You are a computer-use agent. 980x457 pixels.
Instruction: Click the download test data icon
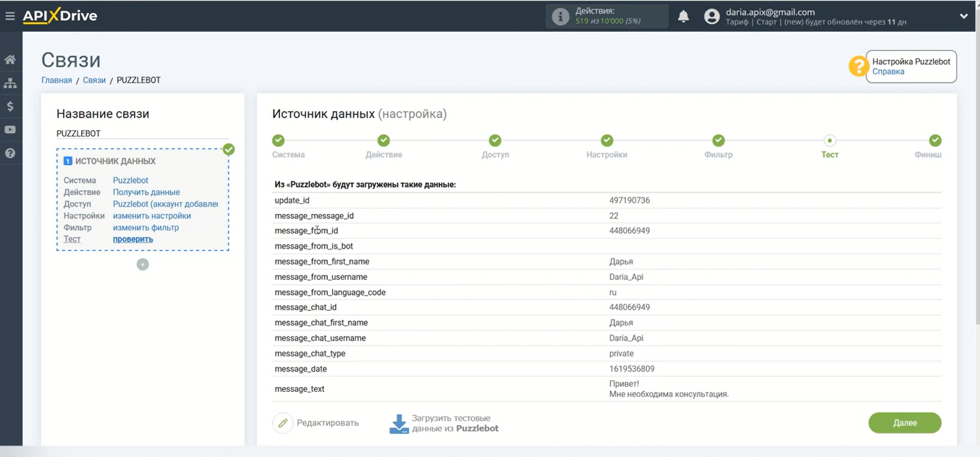(x=399, y=424)
